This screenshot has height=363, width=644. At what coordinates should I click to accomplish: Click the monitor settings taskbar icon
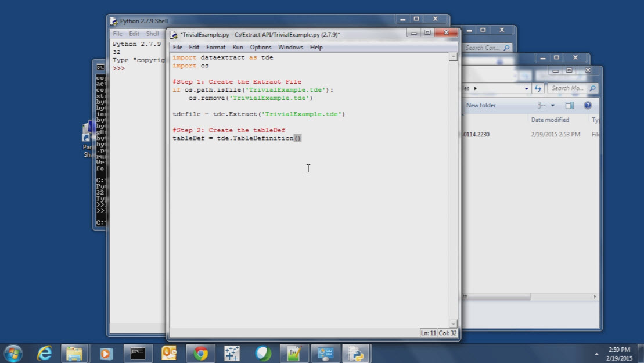point(326,354)
